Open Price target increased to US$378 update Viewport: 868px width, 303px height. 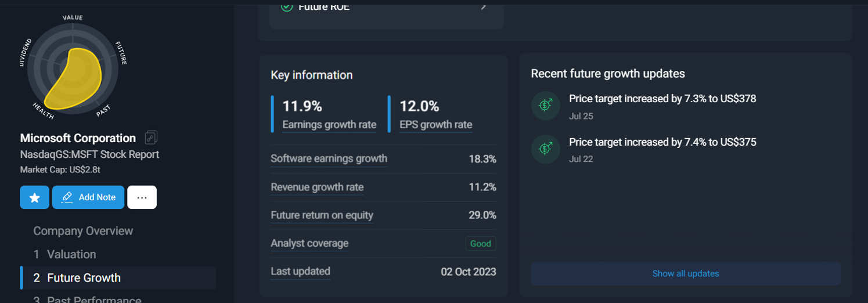662,99
